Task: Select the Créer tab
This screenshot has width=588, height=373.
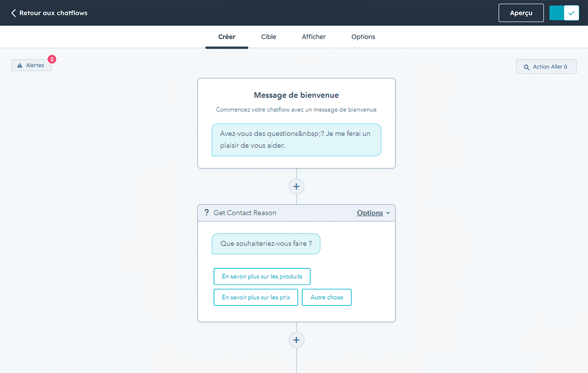Action: tap(227, 37)
